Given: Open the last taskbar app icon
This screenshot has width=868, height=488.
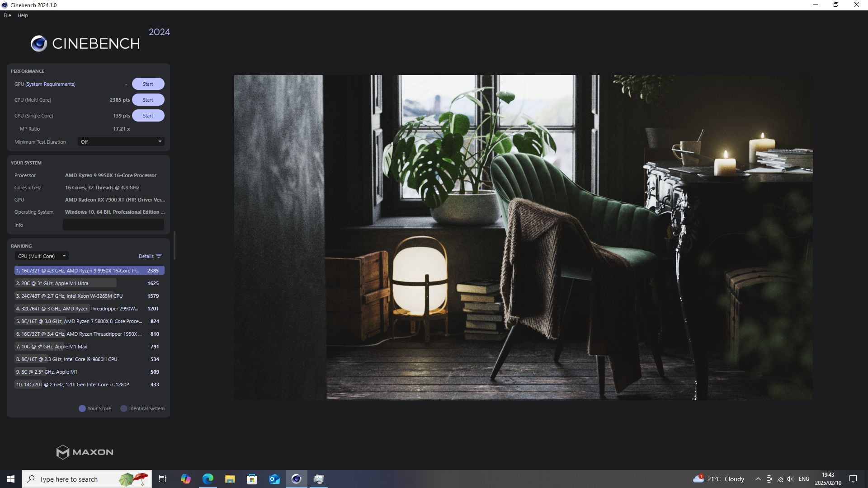Looking at the screenshot, I should point(318,479).
